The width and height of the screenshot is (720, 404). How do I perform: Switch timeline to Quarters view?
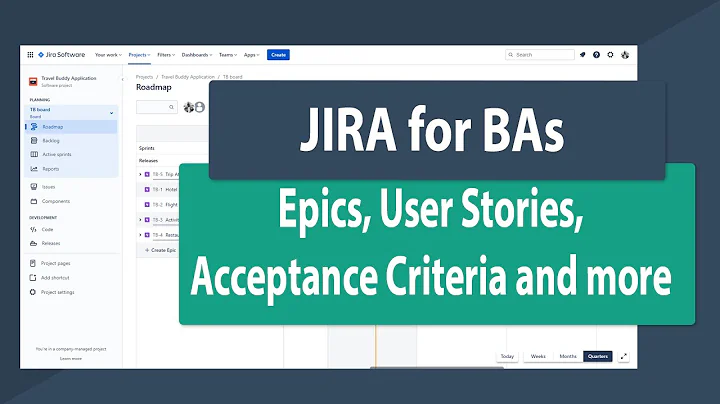(598, 356)
